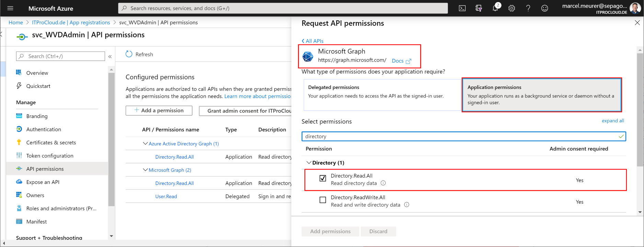Click the Quickstart lightning icon
The width and height of the screenshot is (644, 247).
click(19, 86)
